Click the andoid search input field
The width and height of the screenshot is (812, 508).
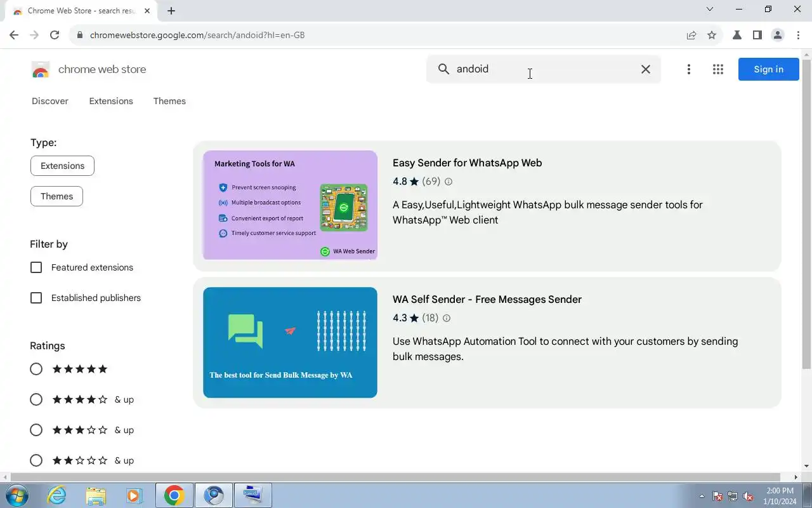(x=544, y=69)
